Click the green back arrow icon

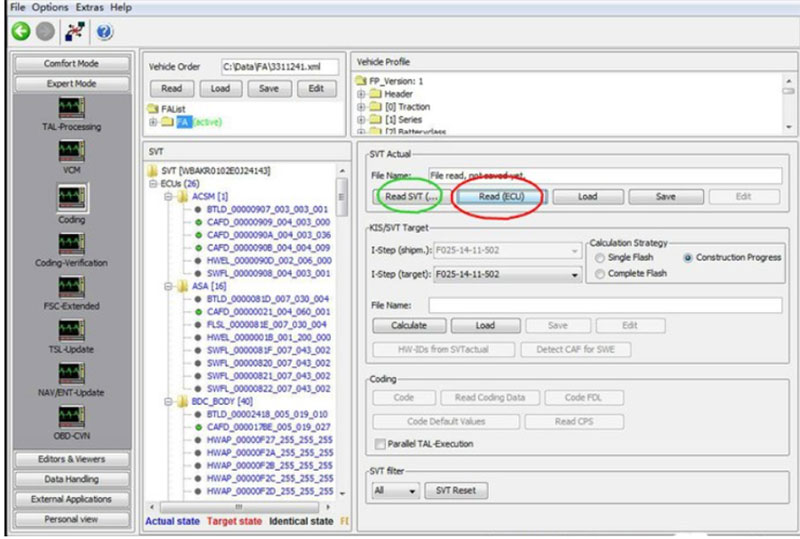point(21,32)
